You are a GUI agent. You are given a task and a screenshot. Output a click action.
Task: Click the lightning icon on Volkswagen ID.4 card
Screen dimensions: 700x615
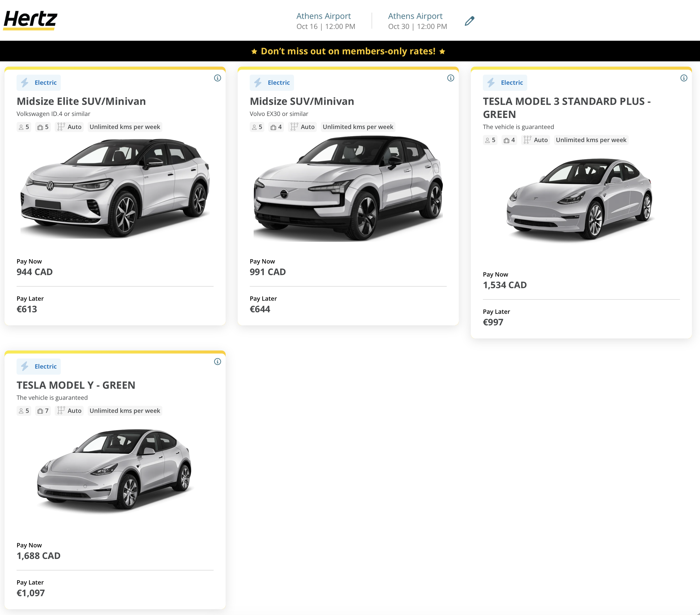pos(25,83)
